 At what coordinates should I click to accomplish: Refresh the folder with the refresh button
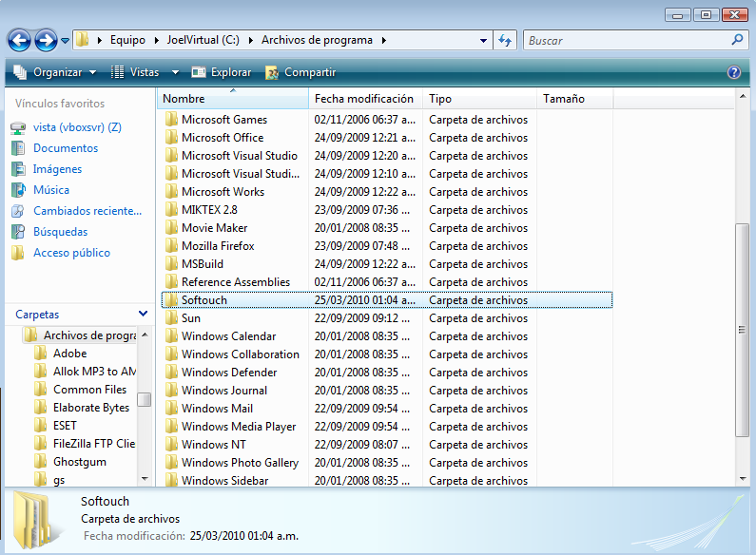pos(505,41)
